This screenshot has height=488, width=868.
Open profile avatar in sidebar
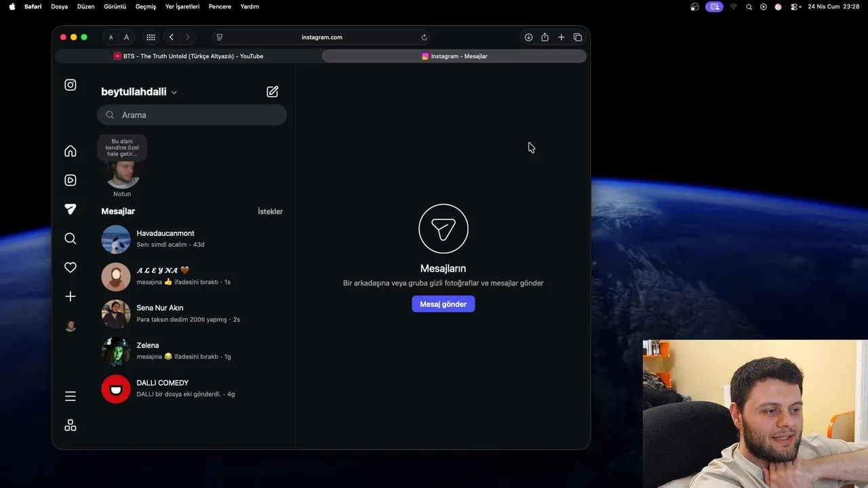[71, 326]
